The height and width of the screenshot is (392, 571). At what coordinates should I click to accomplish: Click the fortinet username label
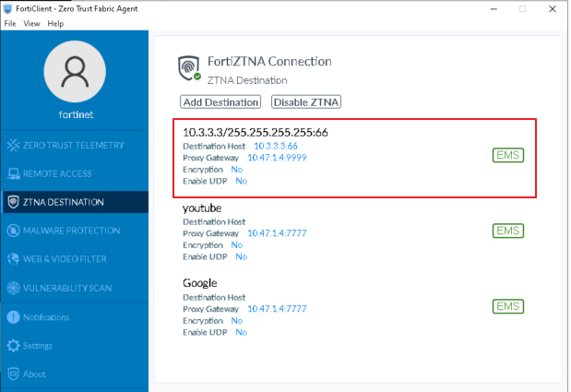tap(77, 114)
